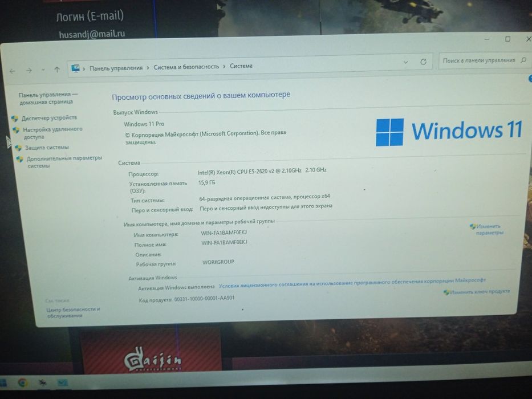This screenshot has width=532, height=399.
Task: Select Активация Windows выполнена text
Action: pos(176,287)
